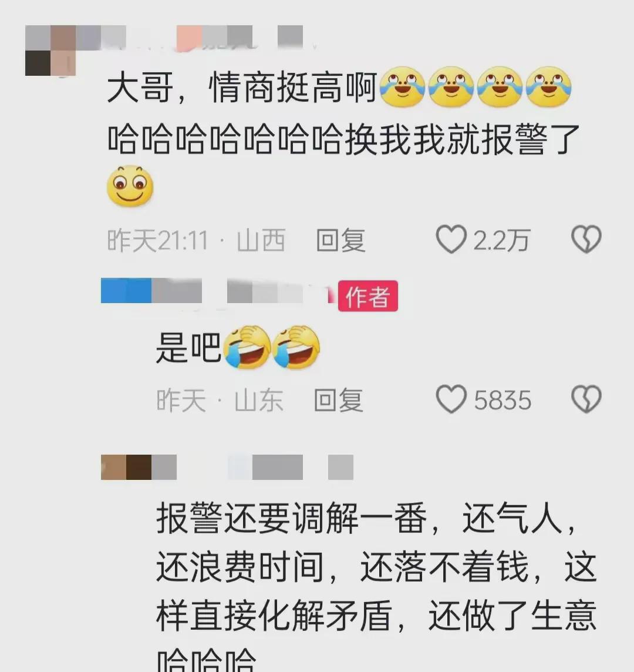Tap the first crying emoji after 情商挺高啊

(x=402, y=86)
